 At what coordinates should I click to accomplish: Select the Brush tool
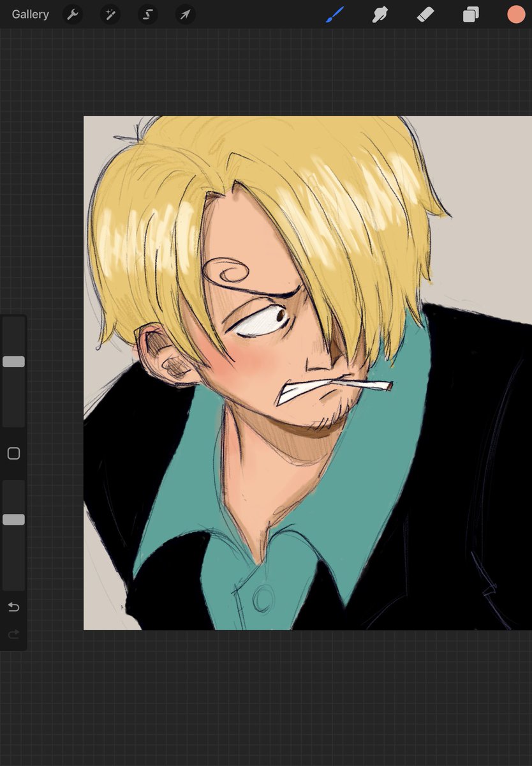click(335, 14)
